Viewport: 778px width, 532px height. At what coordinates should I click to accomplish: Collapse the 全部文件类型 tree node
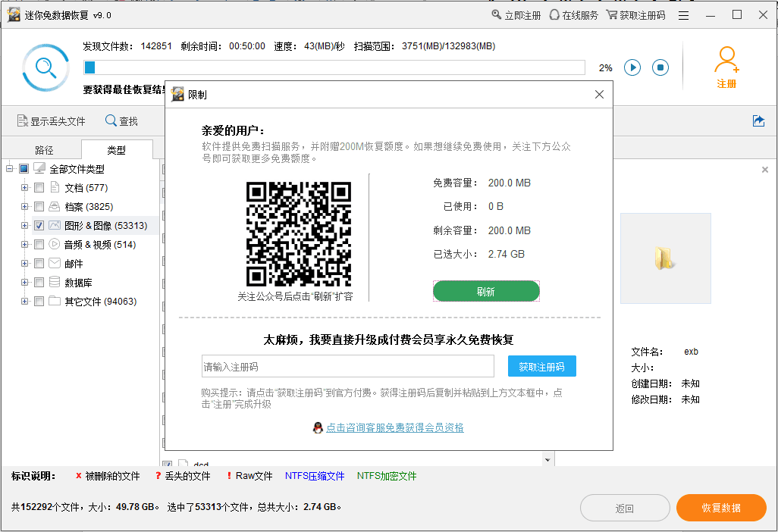click(x=9, y=168)
